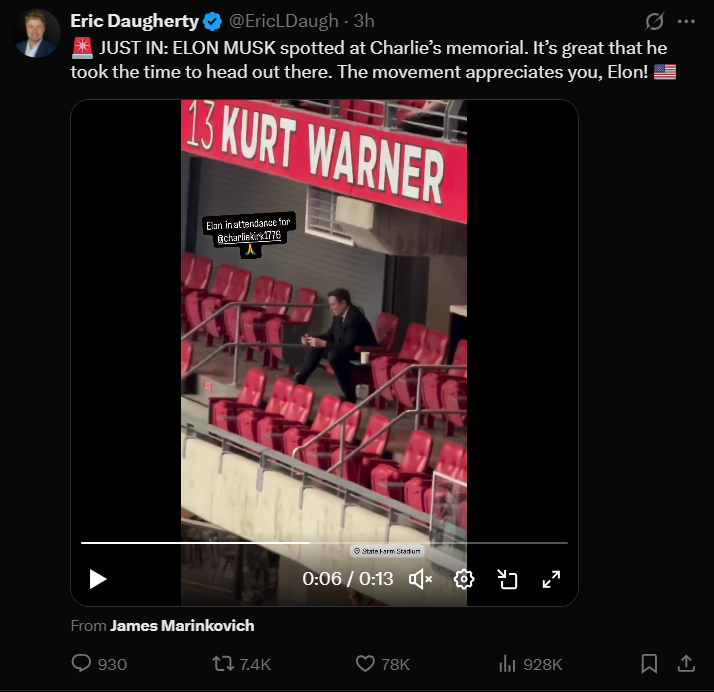Screen dimensions: 714x692
Task: Click the State Farm Stadium location tag
Action: click(x=387, y=551)
